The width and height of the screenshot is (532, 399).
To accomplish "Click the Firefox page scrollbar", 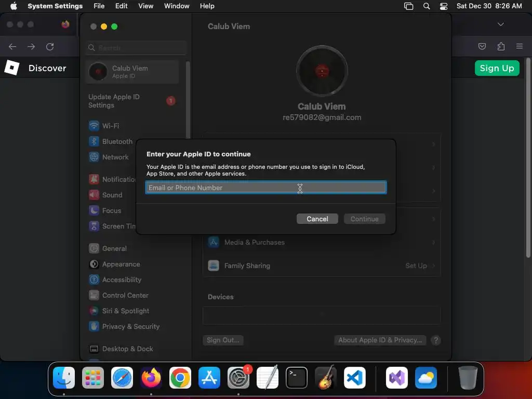I will 528,158.
